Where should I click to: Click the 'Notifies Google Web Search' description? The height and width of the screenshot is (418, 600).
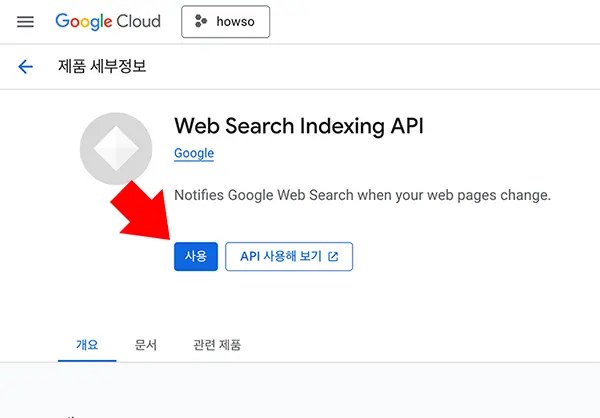coord(362,195)
